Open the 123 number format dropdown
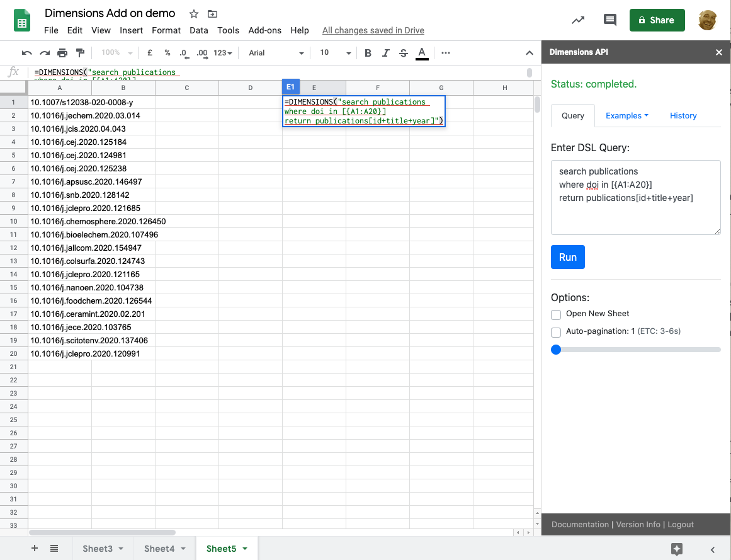The width and height of the screenshot is (731, 560). (223, 53)
